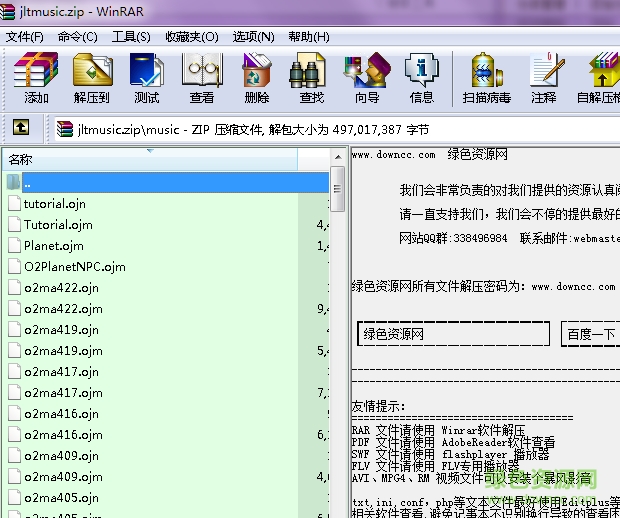Click the Extract To (解压到) icon
This screenshot has height=518, width=620.
(x=92, y=78)
